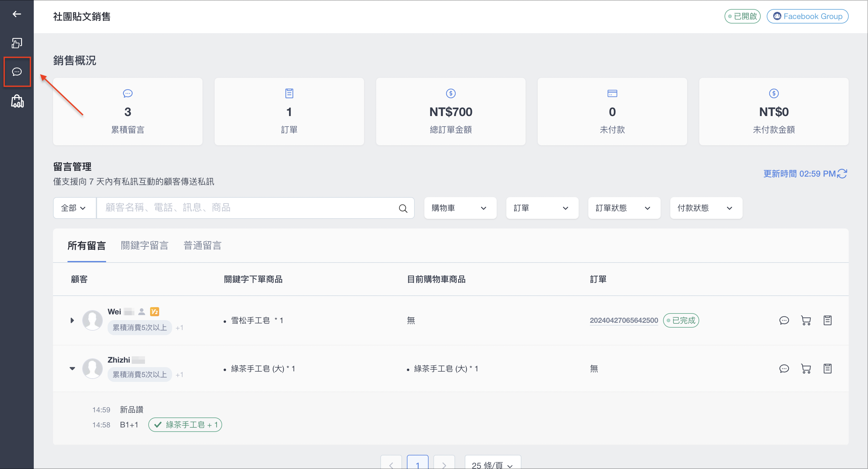
Task: Switch to the 普通留言 tab
Action: 202,246
